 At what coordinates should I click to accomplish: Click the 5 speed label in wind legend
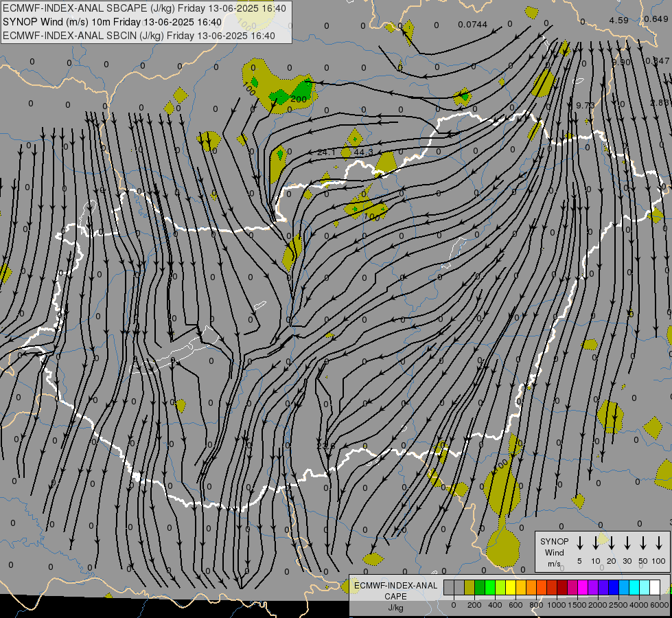[579, 561]
